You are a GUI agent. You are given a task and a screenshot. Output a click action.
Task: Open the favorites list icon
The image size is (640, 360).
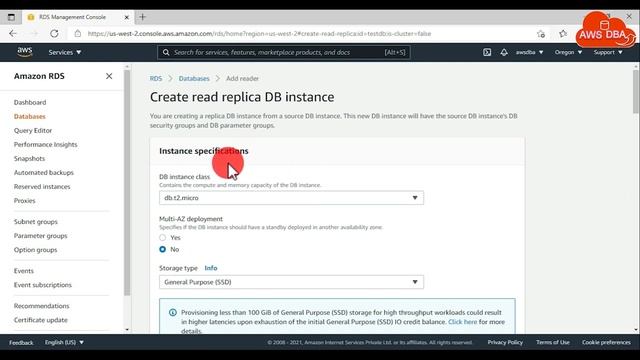coord(563,34)
